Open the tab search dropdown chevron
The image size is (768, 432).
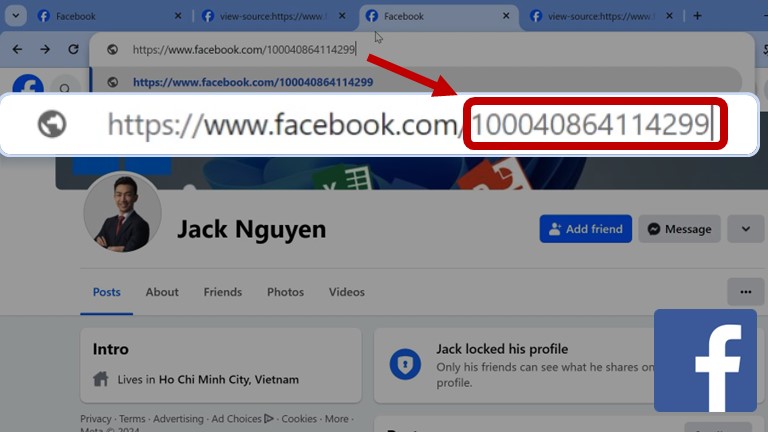coord(16,16)
